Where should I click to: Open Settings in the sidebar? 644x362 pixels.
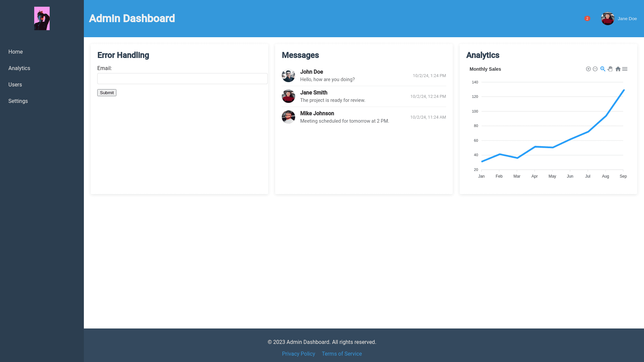(x=18, y=101)
